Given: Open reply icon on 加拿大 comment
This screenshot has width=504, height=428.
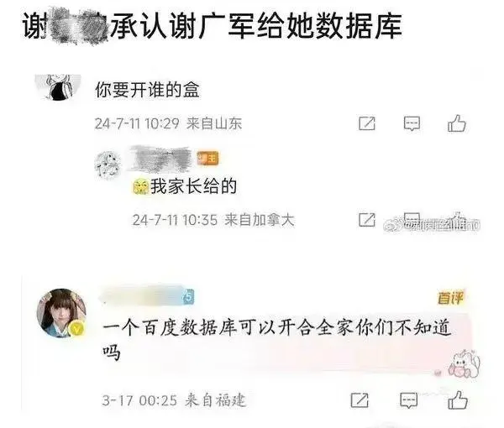Looking at the screenshot, I should 412,217.
